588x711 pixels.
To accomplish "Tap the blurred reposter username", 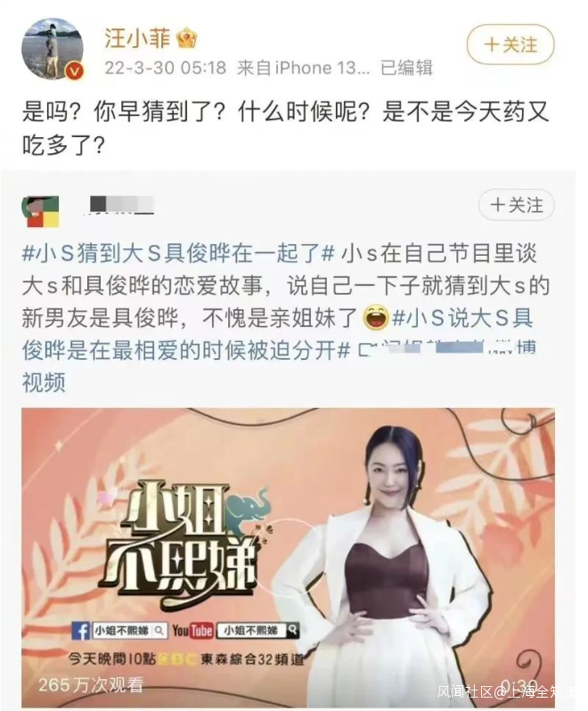I will [x=121, y=205].
